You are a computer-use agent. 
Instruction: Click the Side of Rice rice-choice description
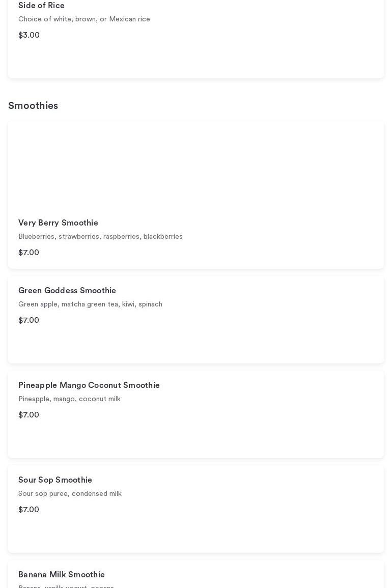click(84, 19)
